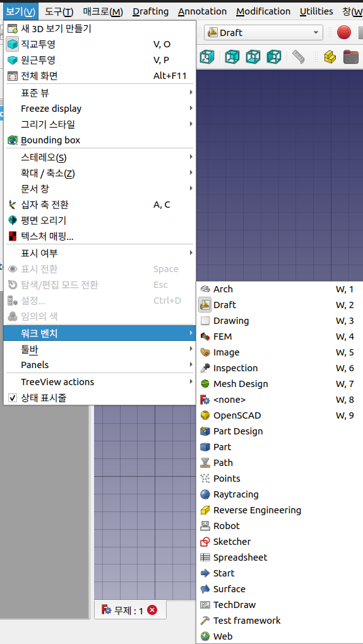The height and width of the screenshot is (644, 363).
Task: Select Mesh Design workbench
Action: click(x=279, y=384)
